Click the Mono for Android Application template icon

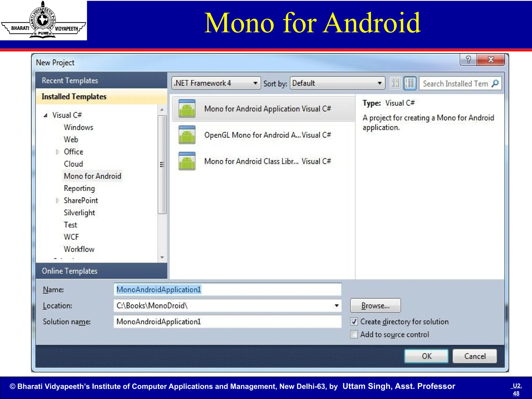(x=187, y=109)
